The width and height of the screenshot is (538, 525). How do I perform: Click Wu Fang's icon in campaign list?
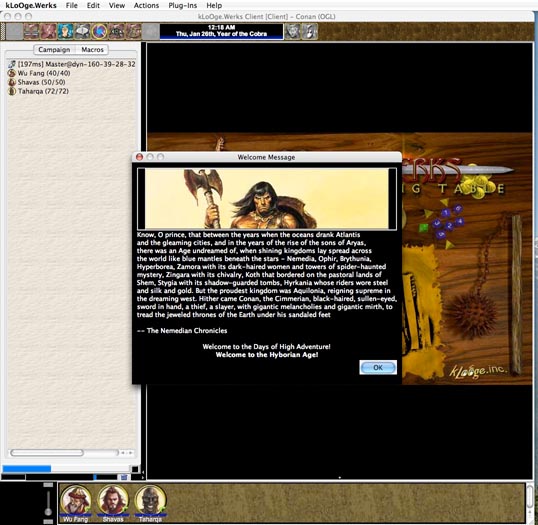[12, 73]
